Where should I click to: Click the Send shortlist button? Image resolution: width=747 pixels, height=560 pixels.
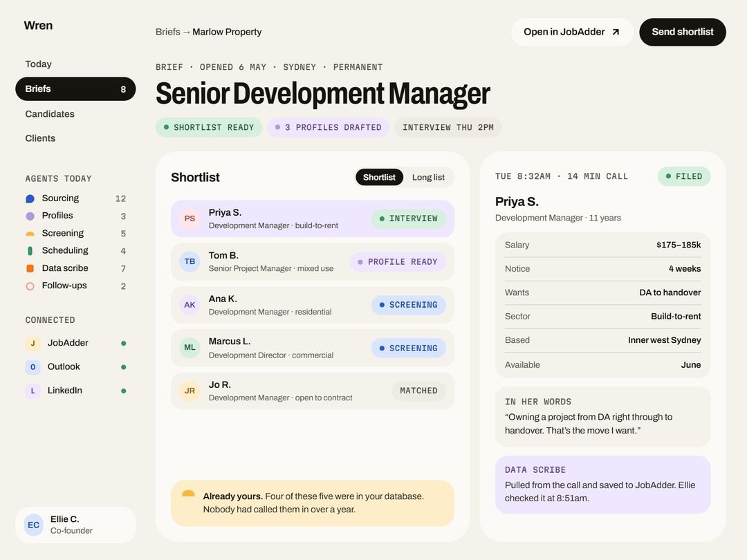(x=683, y=32)
